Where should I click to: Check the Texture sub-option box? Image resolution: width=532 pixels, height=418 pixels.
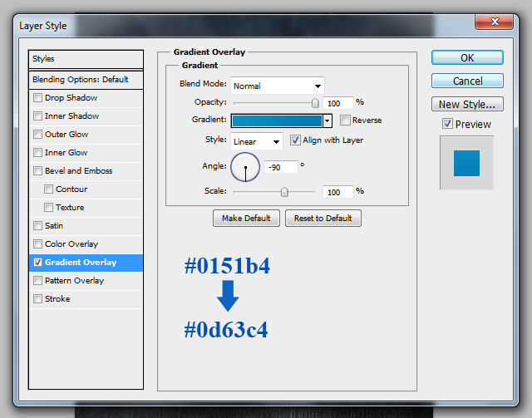[48, 207]
